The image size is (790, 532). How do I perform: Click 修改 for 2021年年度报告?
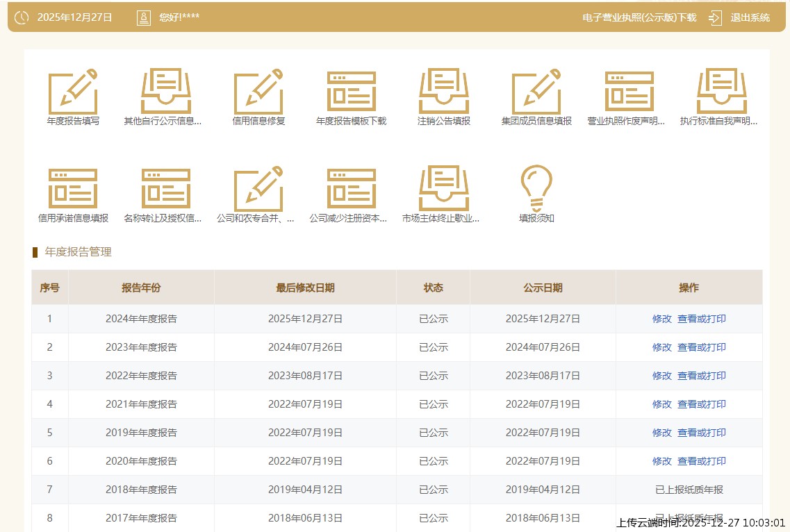tap(661, 404)
